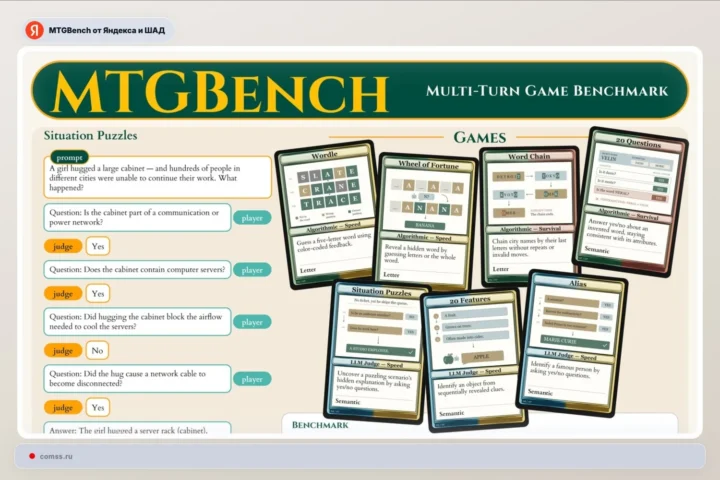The image size is (720, 480).
Task: Click the question about blocking the airflow
Action: (137, 322)
